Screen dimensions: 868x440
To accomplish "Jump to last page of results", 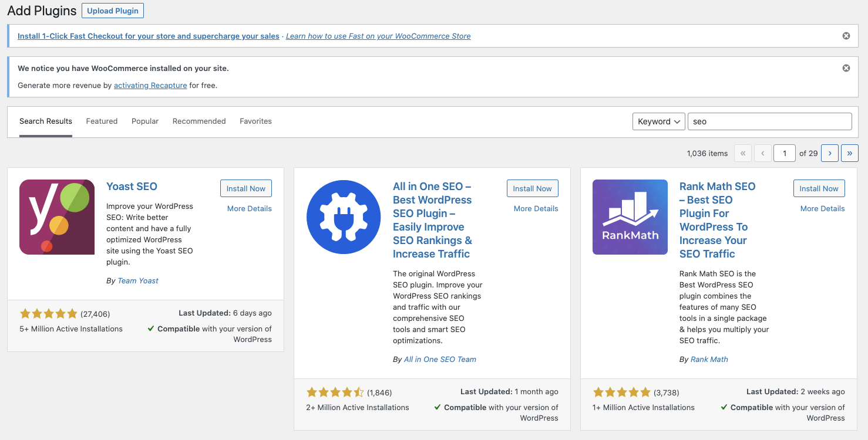I will click(850, 153).
